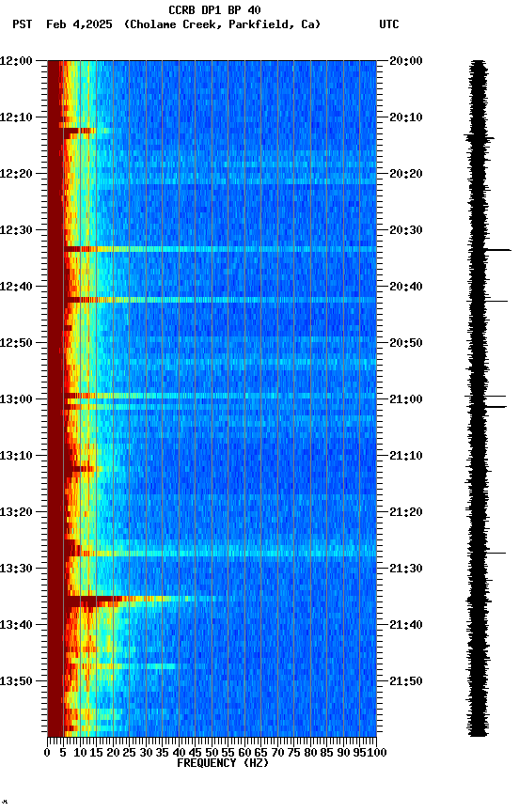
Task: Click the seismogram spike near 20:33 UTC
Action: point(497,250)
